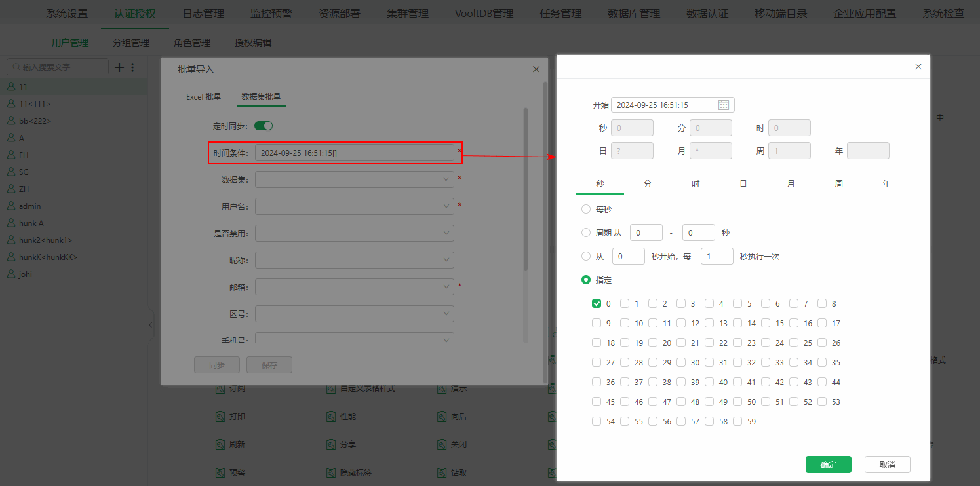Open the 日志管理 top menu

203,14
